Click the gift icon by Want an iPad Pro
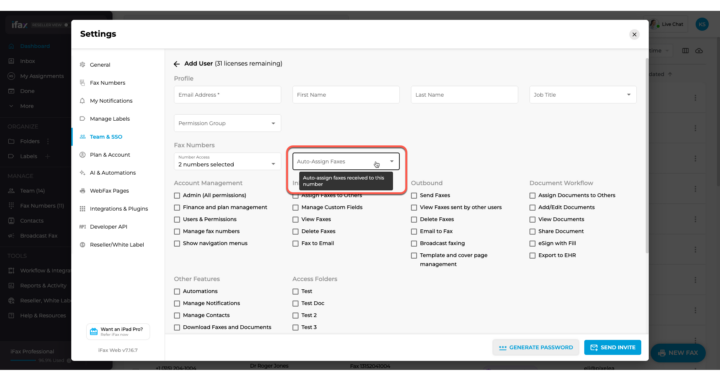Screen dimensions: 720x380 pos(94,331)
